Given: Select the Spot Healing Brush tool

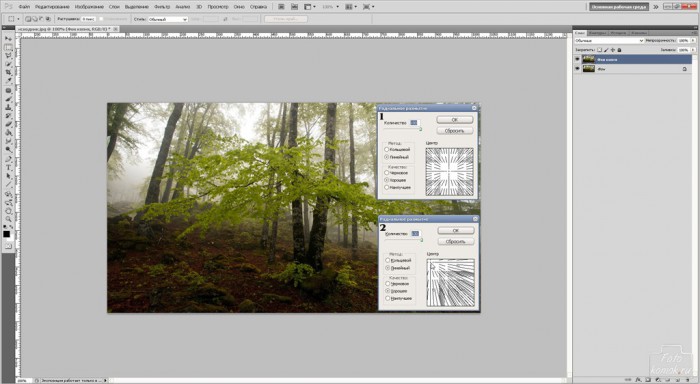Looking at the screenshot, I should pyautogui.click(x=9, y=91).
